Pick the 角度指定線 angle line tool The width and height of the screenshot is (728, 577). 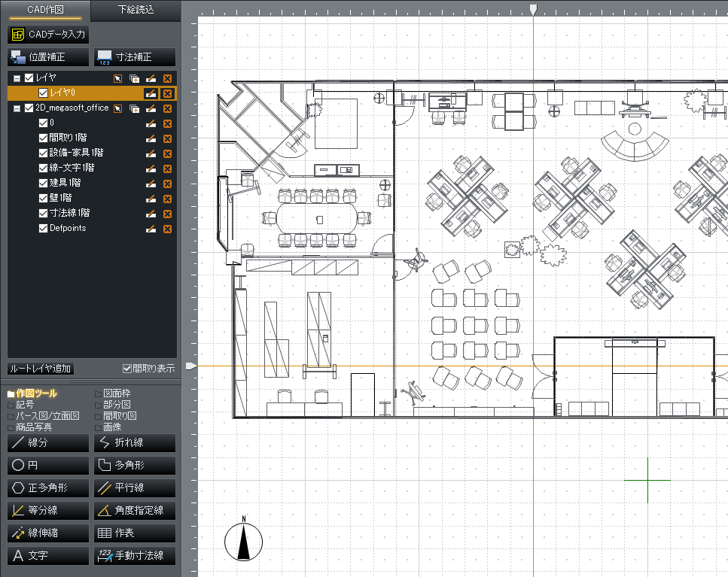(x=134, y=511)
